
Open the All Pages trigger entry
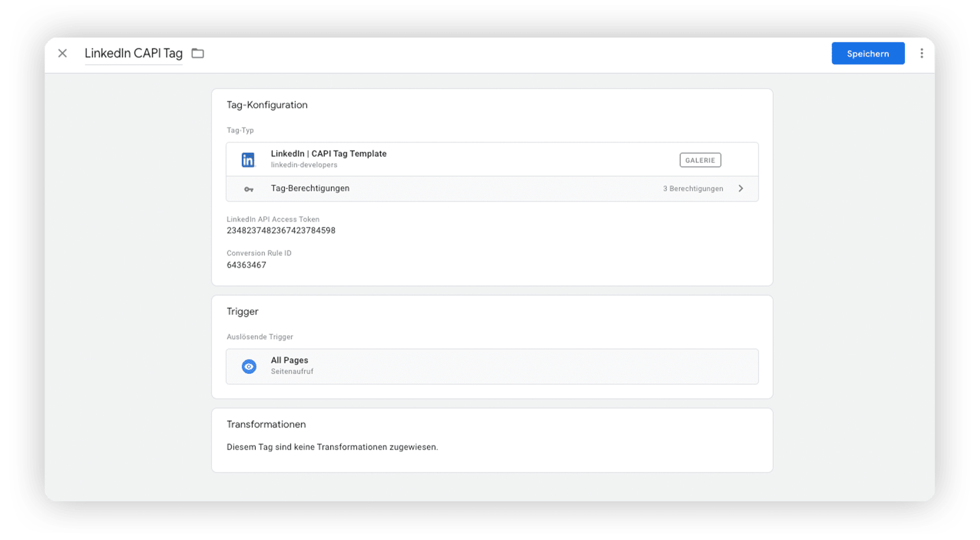point(492,366)
